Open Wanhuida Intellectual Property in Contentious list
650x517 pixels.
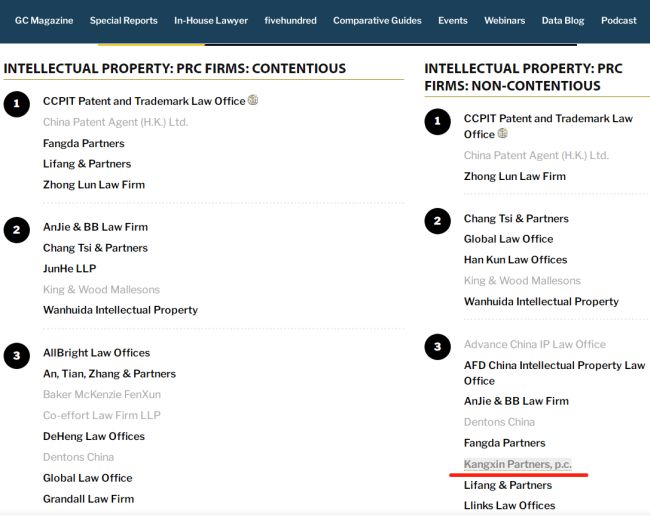click(121, 310)
